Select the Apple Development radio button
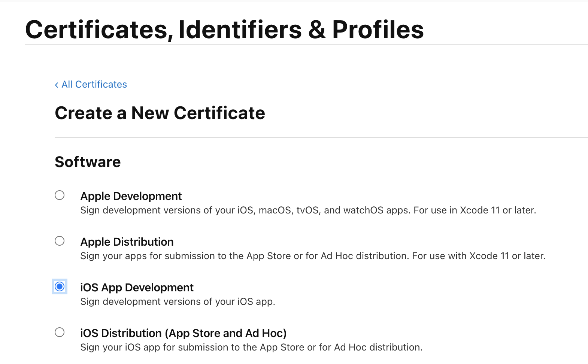This screenshot has width=588, height=364. pyautogui.click(x=60, y=195)
